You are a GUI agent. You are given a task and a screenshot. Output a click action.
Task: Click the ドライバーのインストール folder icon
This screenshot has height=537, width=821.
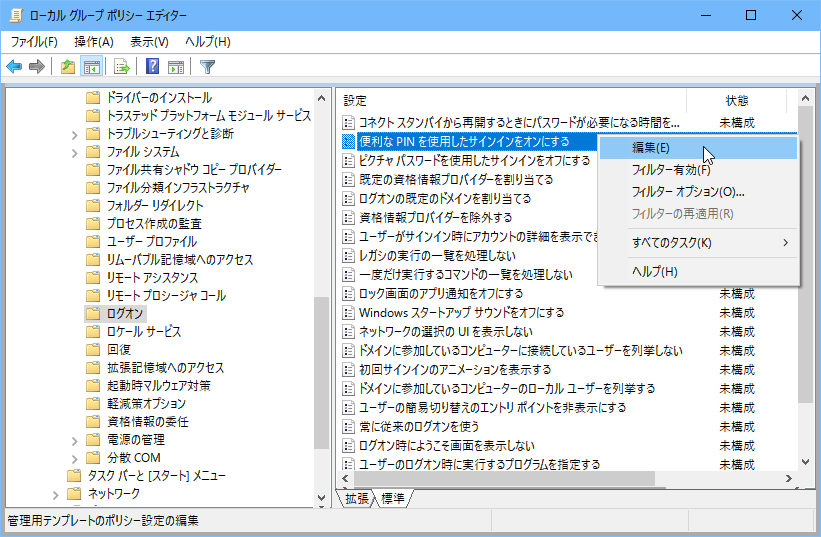(x=93, y=98)
